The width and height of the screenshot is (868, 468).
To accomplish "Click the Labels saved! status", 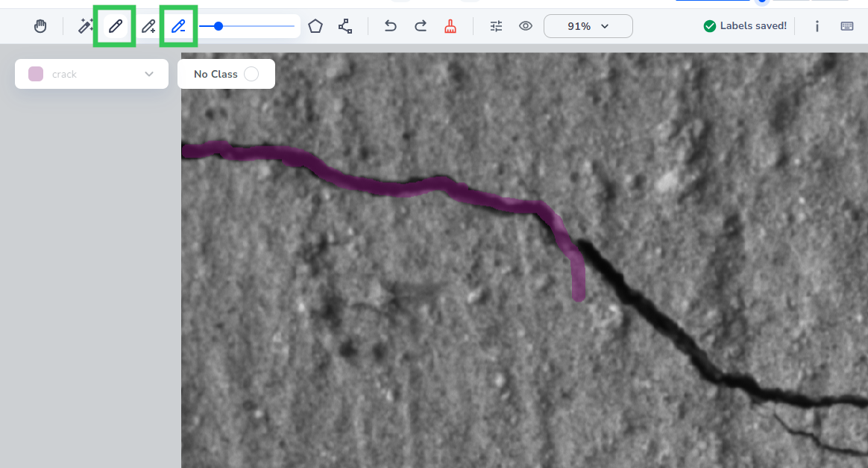I will click(745, 26).
